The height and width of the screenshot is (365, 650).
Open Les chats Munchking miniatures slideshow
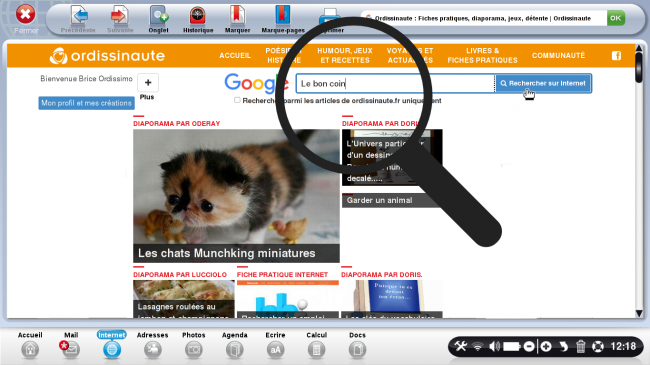tap(236, 196)
